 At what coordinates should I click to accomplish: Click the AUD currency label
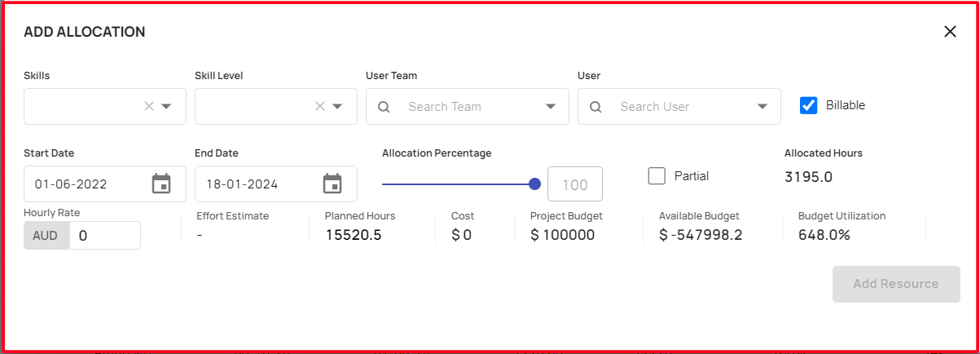tap(46, 236)
